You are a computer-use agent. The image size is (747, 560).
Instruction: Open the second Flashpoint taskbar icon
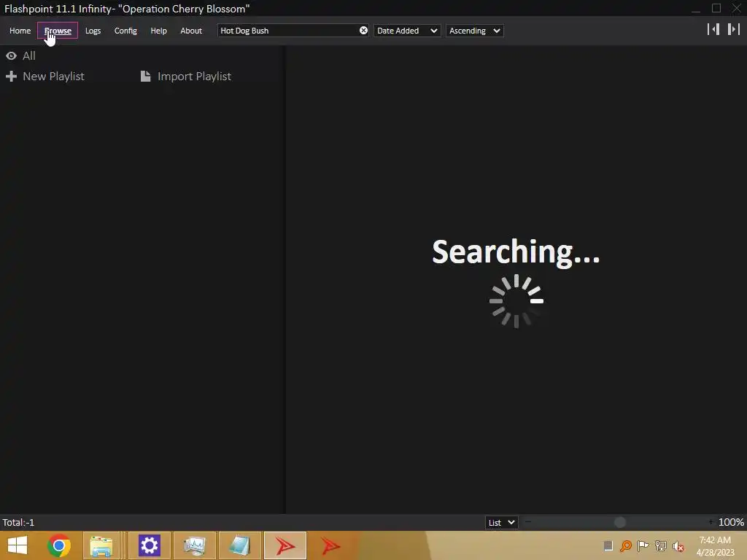click(x=330, y=545)
